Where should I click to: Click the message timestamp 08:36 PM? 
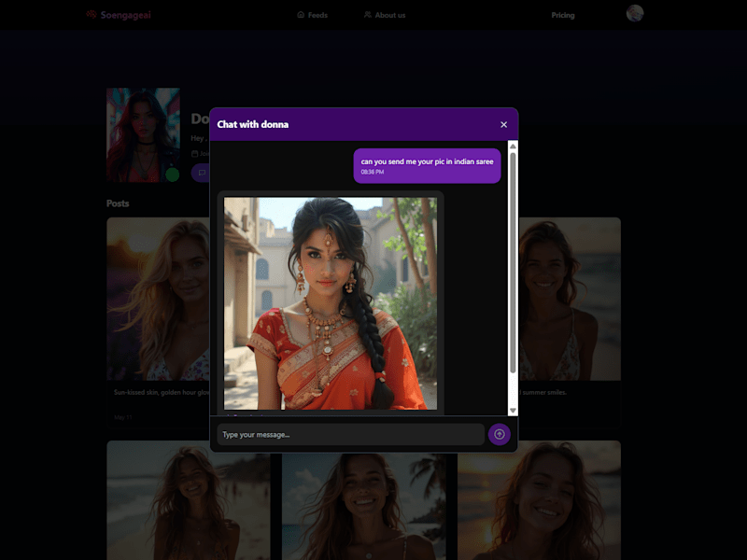pos(372,172)
